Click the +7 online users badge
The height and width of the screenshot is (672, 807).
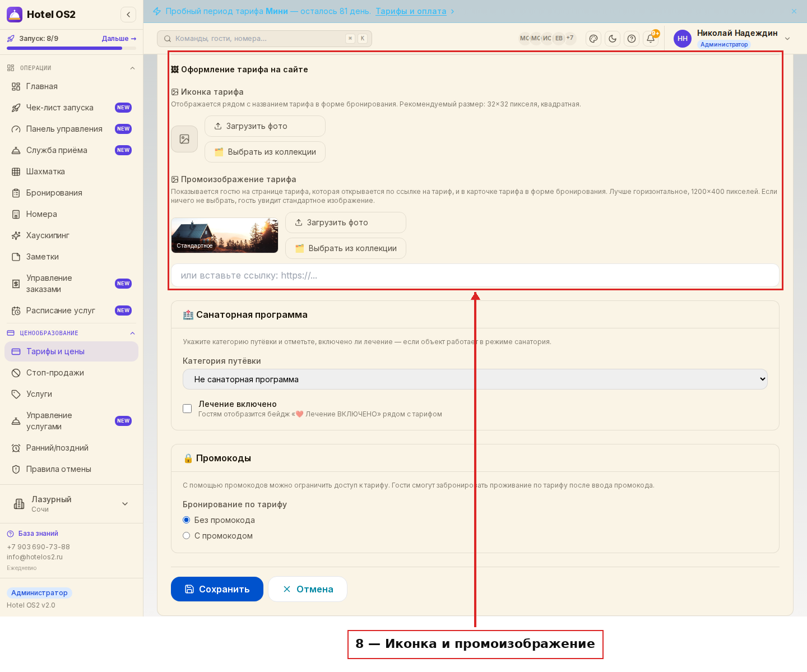(570, 38)
